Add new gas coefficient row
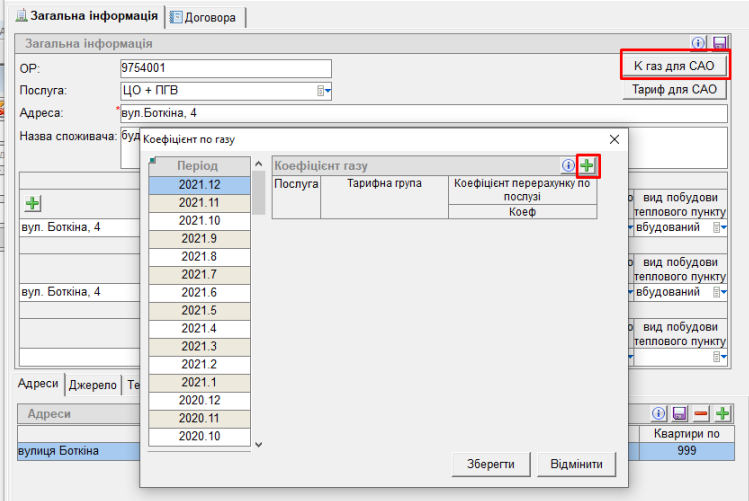749x501 pixels. (x=587, y=165)
